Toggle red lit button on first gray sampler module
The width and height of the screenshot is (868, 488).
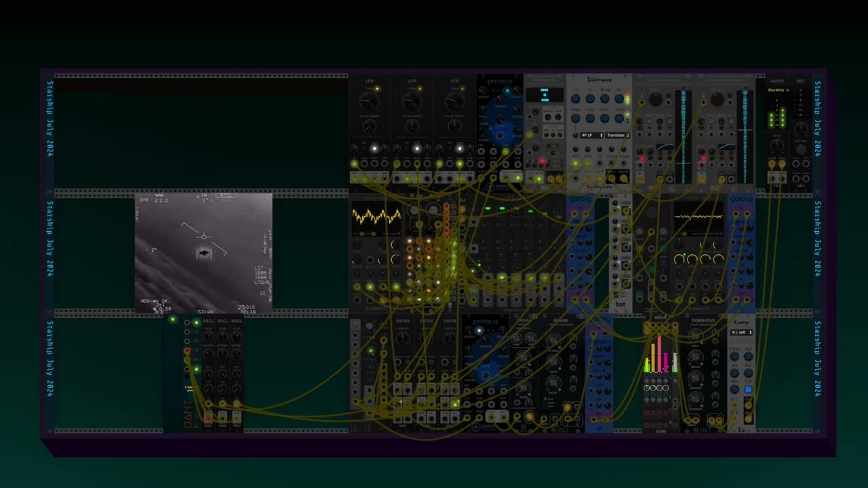pyautogui.click(x=642, y=159)
